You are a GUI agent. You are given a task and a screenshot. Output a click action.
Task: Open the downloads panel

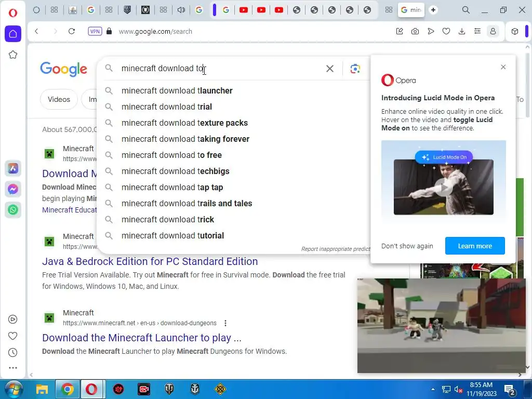[462, 31]
